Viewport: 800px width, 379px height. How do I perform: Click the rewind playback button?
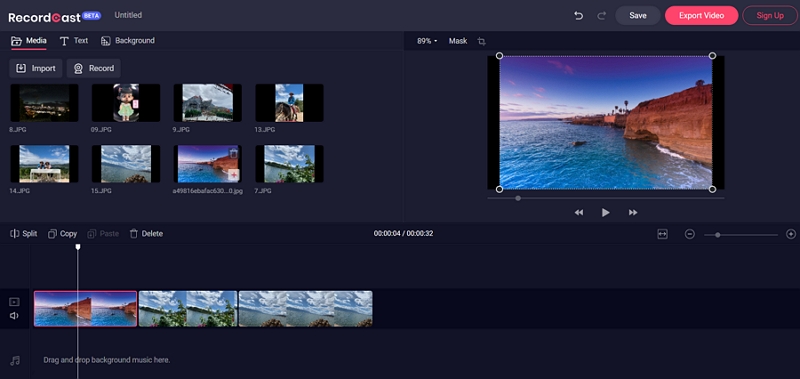[579, 212]
